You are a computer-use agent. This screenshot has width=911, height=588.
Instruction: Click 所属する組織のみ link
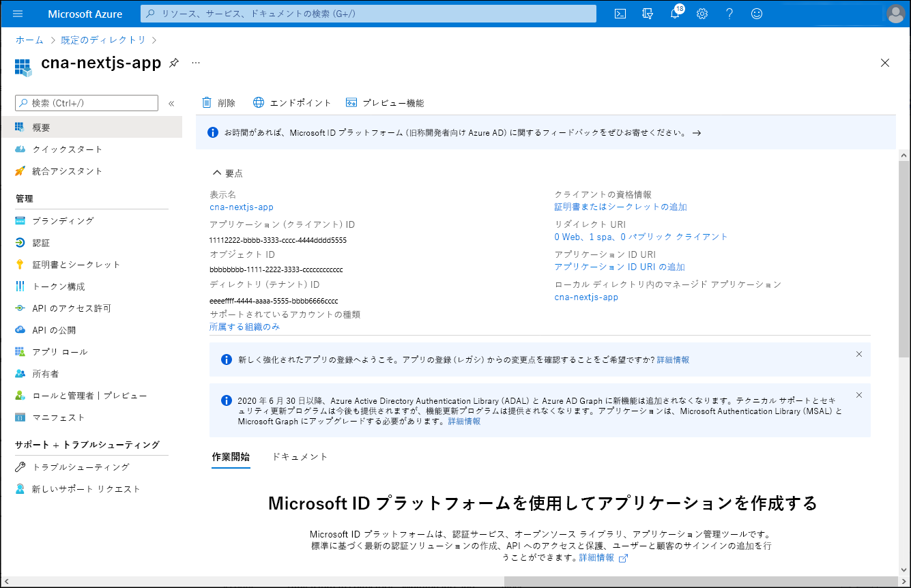[x=244, y=327]
